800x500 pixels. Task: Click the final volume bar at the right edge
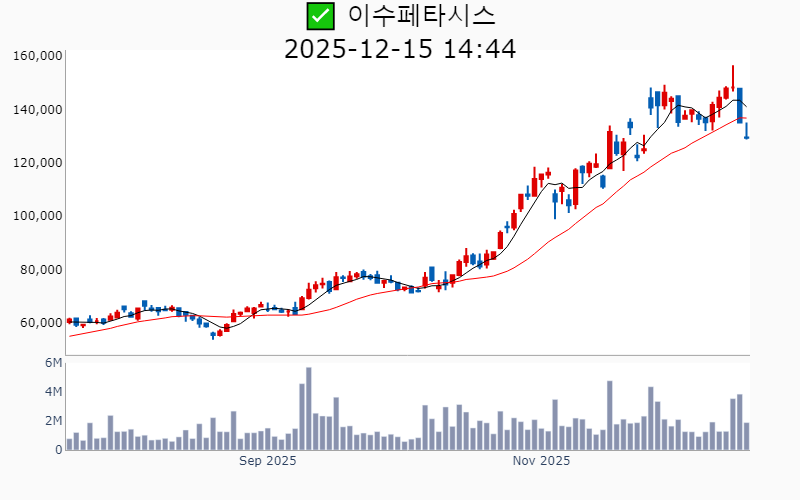click(x=746, y=436)
